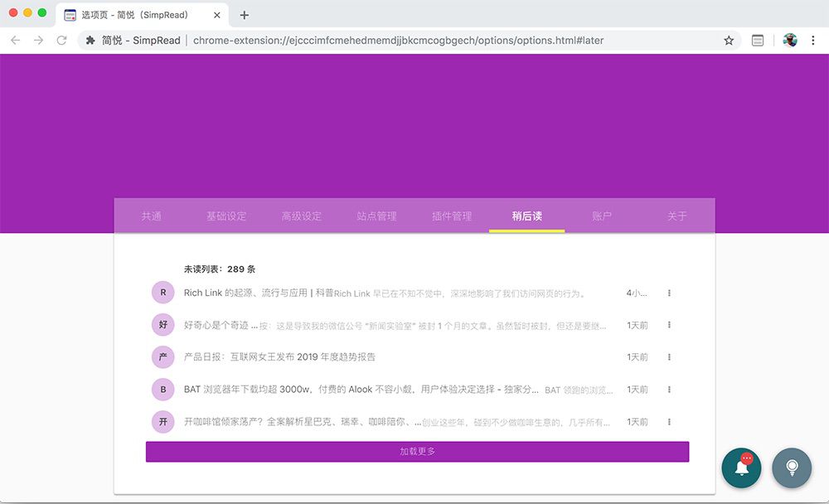The image size is (829, 504).
Task: Go to the 账户 tab
Action: coord(602,216)
